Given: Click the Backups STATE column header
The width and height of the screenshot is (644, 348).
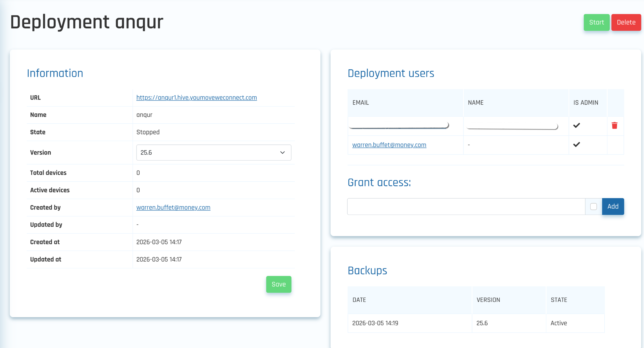Looking at the screenshot, I should 559,300.
